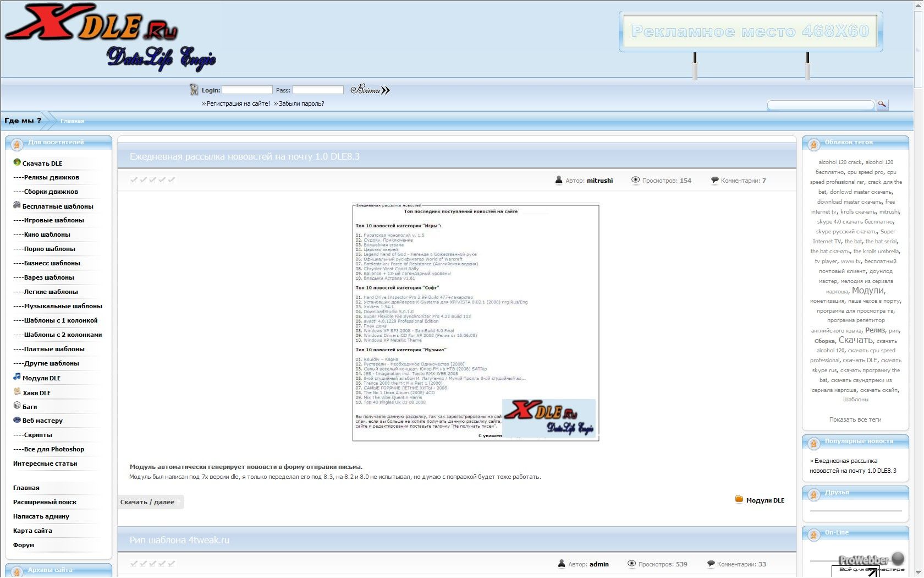924x578 pixels.
Task: Open Рип шаблона 4tweak.ru article title
Action: 179,540
